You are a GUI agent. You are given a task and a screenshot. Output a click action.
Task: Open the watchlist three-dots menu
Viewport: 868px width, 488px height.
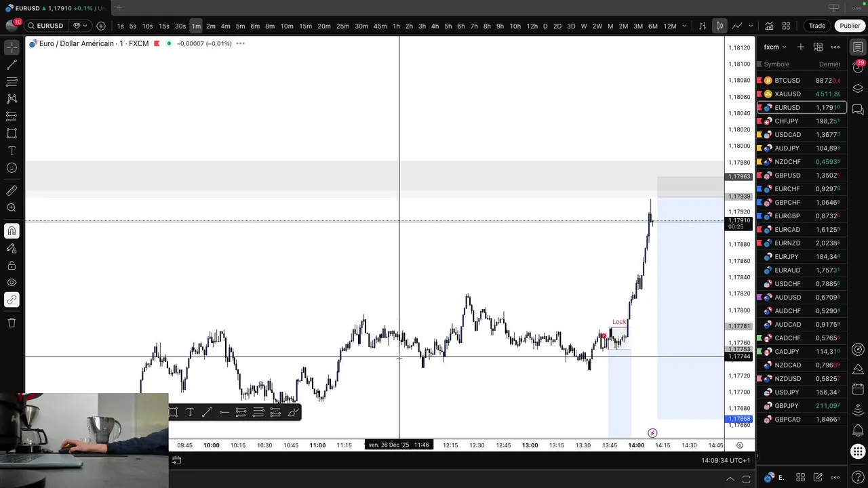pos(835,47)
